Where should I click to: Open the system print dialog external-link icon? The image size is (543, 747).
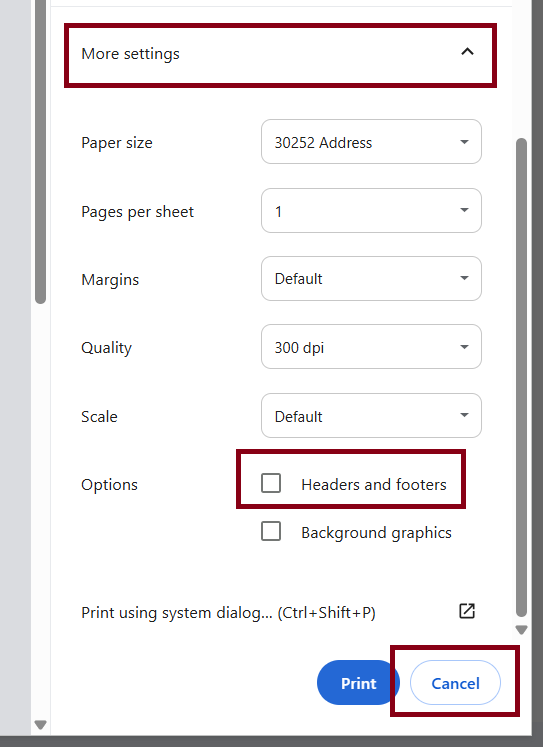(x=467, y=611)
